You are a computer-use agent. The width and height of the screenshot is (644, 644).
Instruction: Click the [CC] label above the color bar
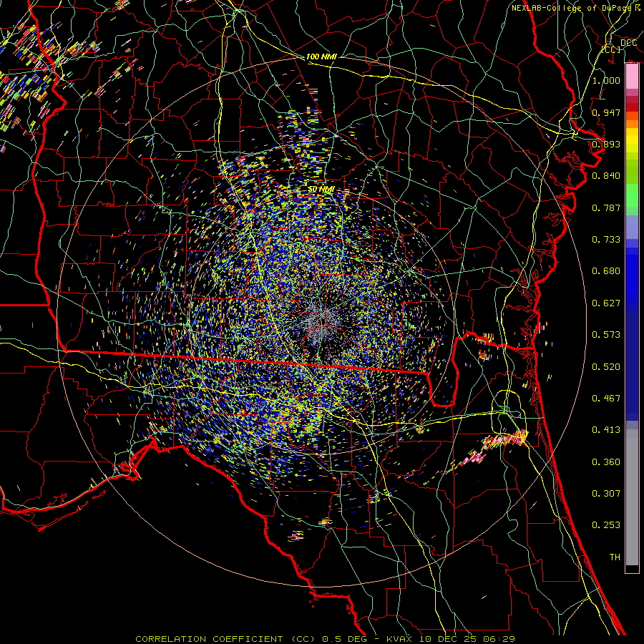click(x=611, y=49)
